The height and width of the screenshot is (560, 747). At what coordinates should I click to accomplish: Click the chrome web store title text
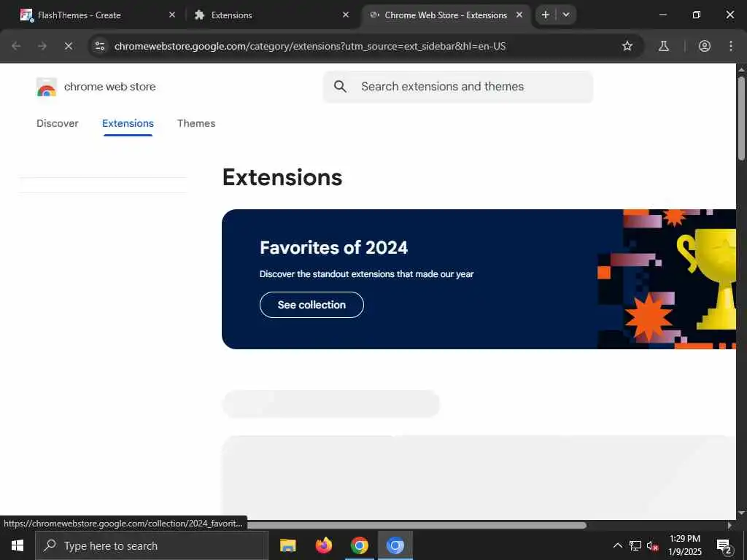click(x=110, y=87)
